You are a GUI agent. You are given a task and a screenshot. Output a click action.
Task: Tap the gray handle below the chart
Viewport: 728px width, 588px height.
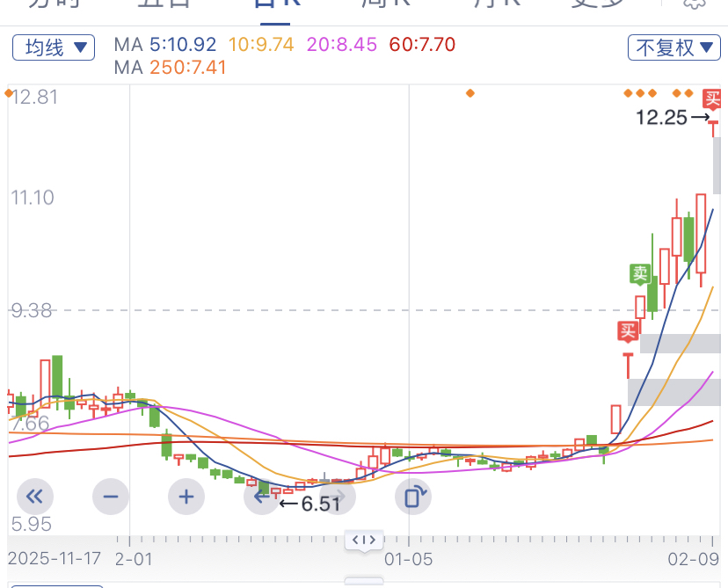[x=364, y=581]
